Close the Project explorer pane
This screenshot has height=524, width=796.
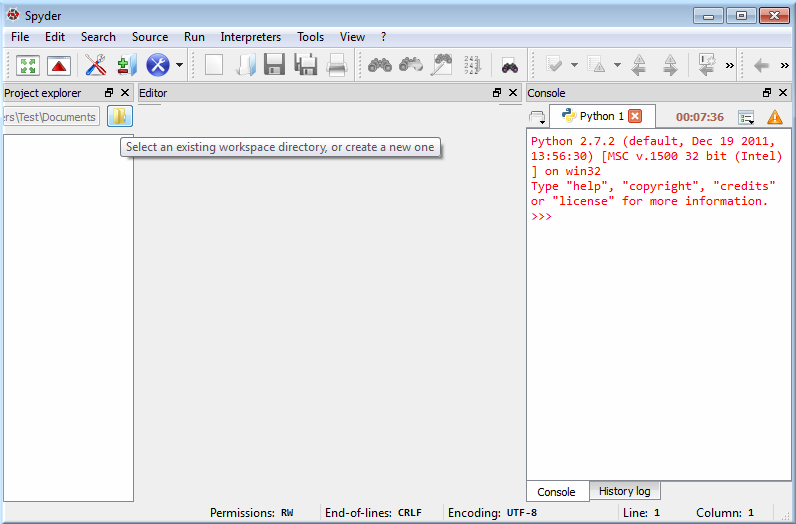pos(125,93)
